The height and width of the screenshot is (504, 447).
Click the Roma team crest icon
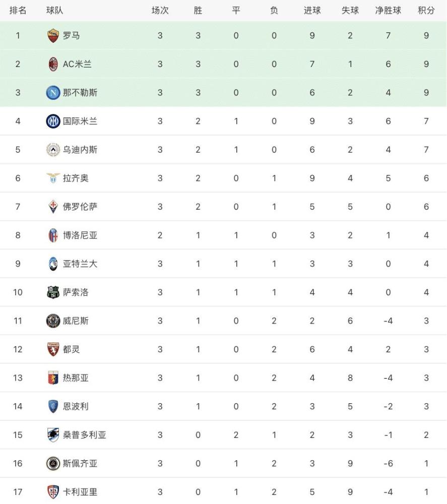pyautogui.click(x=53, y=36)
